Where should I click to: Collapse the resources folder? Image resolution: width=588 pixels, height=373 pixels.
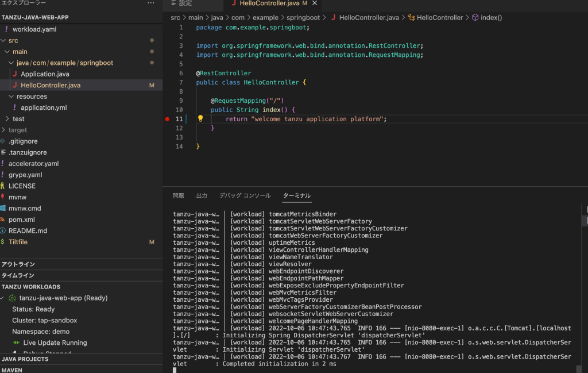[11, 97]
